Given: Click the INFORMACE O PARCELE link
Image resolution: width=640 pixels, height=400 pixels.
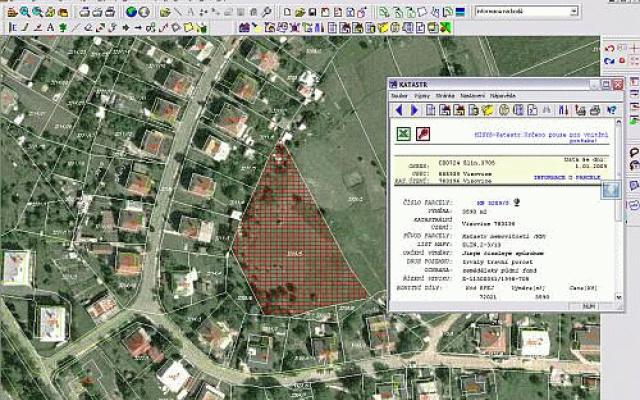Looking at the screenshot, I should 567,178.
